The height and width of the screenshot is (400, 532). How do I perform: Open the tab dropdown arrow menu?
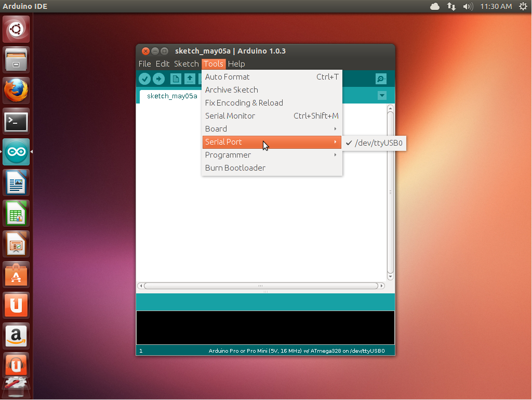382,95
